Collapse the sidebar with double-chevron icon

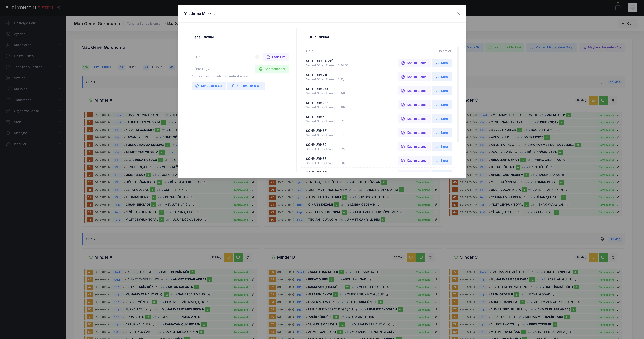click(x=58, y=8)
